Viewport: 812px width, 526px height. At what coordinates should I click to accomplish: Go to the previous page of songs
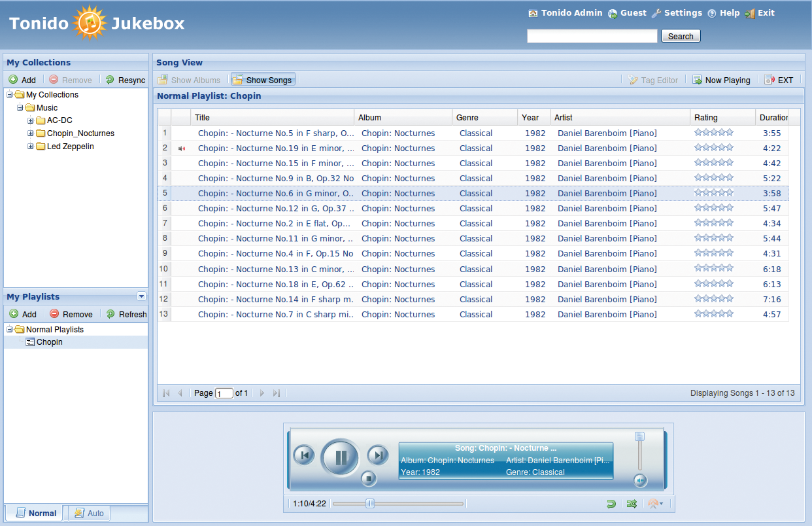180,393
